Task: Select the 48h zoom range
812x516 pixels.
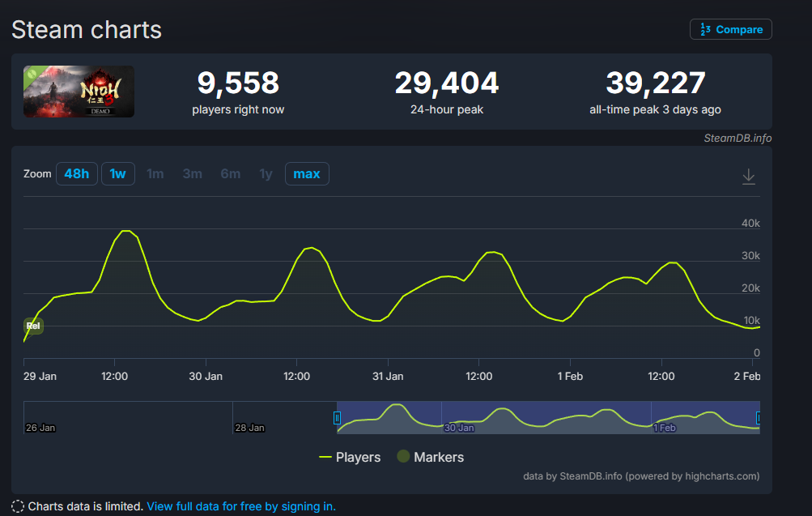Action: [76, 173]
